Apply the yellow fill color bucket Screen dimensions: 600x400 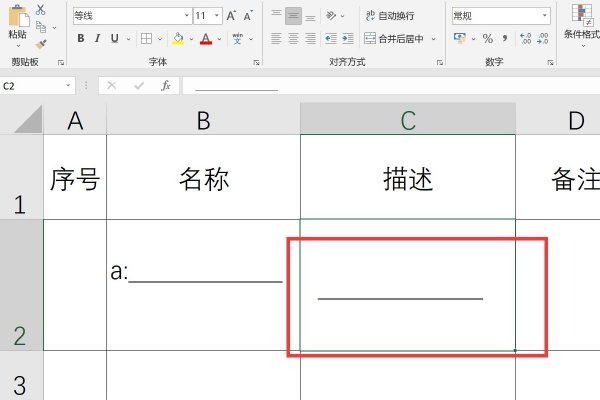coord(178,38)
